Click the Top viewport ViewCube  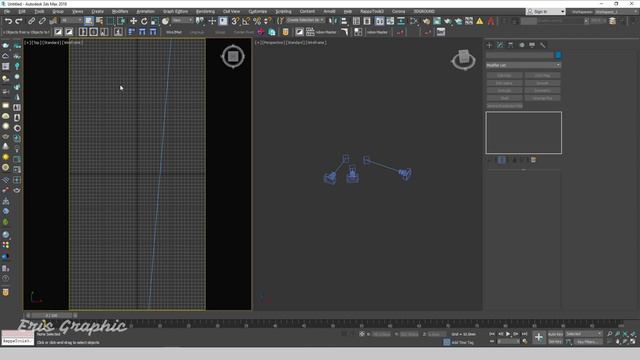(x=233, y=56)
